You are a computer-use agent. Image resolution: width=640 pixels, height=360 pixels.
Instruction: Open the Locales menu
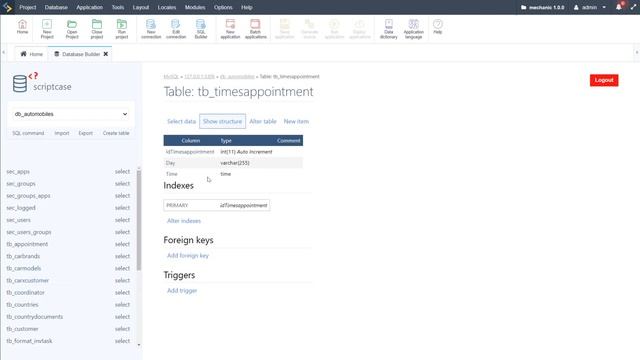click(x=167, y=7)
